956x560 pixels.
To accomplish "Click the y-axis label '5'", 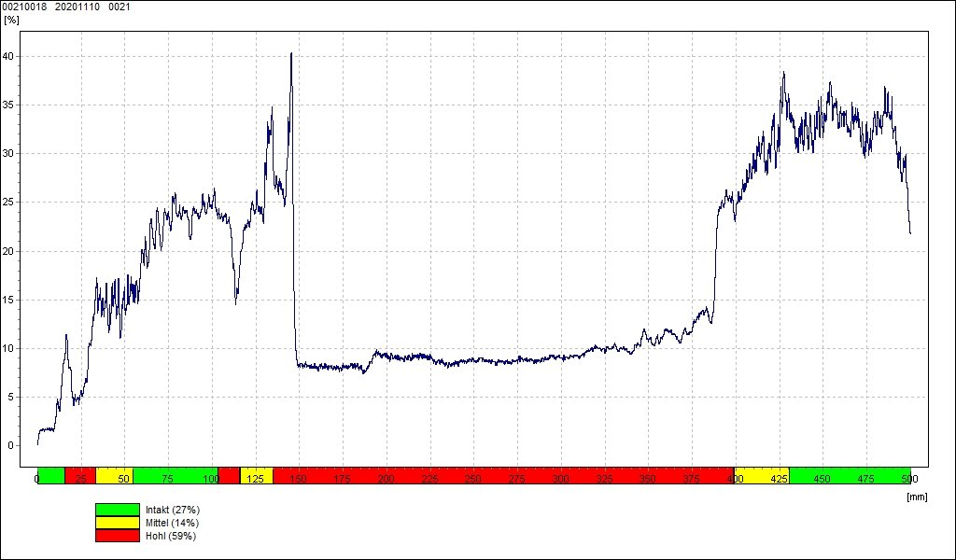I will click(10, 398).
